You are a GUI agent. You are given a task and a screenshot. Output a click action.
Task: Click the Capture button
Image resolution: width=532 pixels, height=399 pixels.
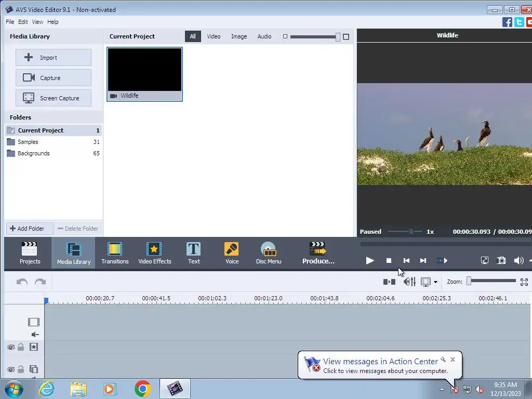(x=54, y=78)
